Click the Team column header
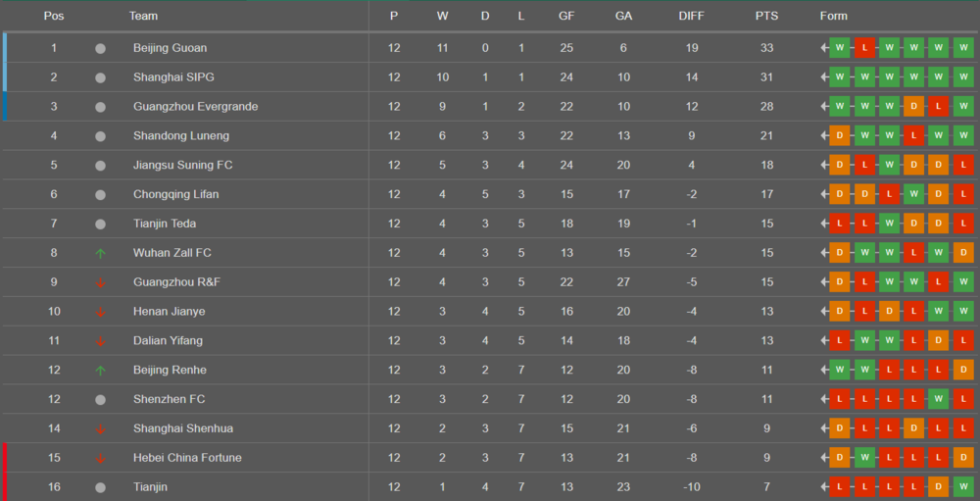 [143, 17]
